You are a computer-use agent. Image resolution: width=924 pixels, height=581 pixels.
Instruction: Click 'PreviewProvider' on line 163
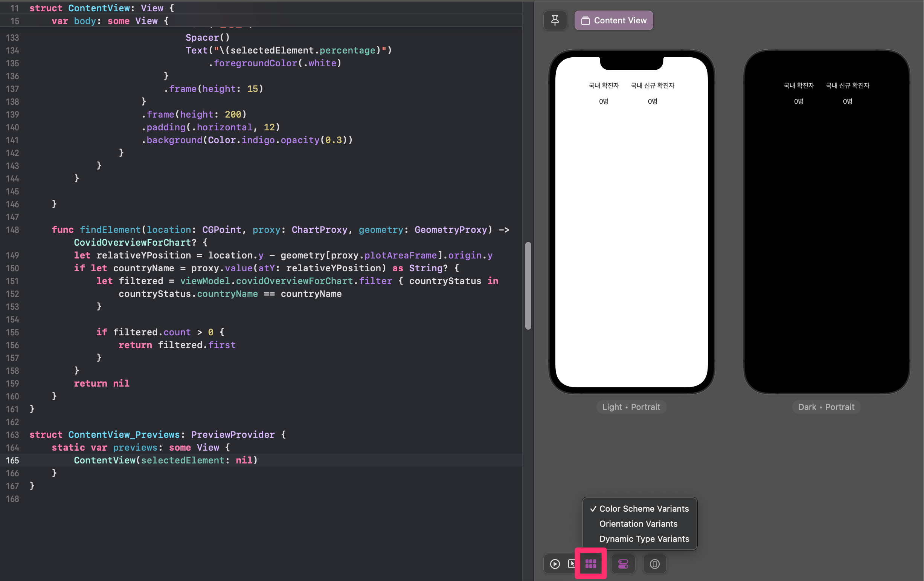(233, 435)
